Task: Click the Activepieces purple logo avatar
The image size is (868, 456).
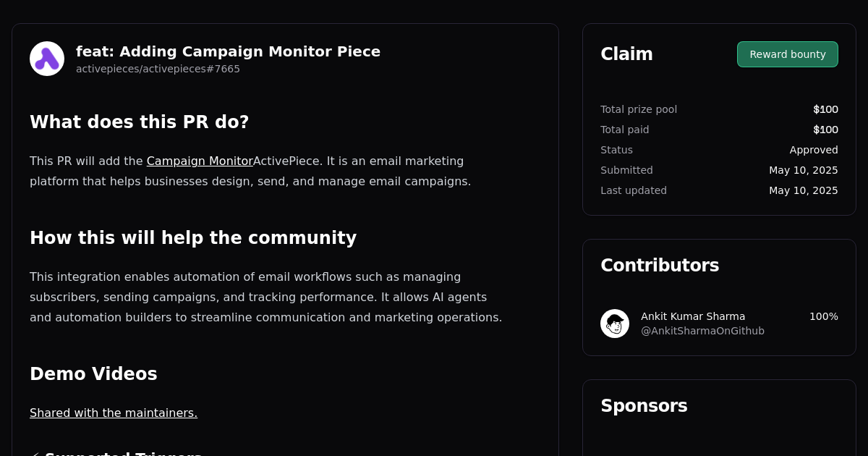Action: 46,58
